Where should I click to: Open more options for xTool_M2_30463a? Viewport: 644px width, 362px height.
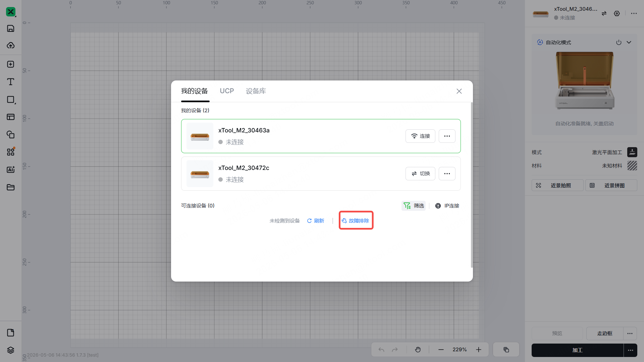[x=447, y=136]
